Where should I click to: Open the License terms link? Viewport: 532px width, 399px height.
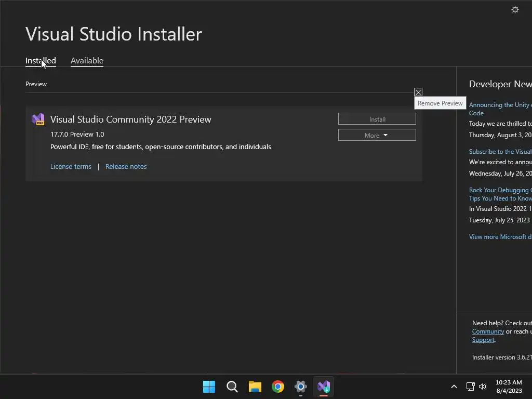pos(71,167)
